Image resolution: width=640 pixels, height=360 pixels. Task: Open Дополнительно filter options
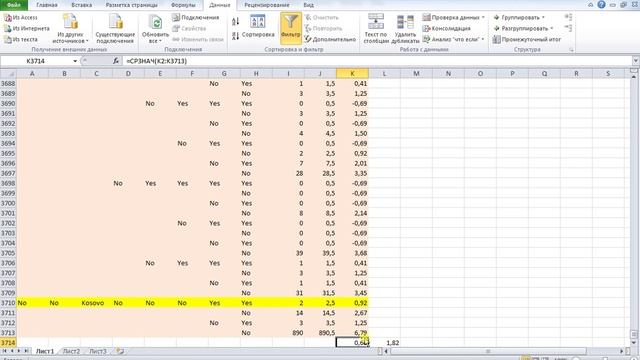point(330,40)
